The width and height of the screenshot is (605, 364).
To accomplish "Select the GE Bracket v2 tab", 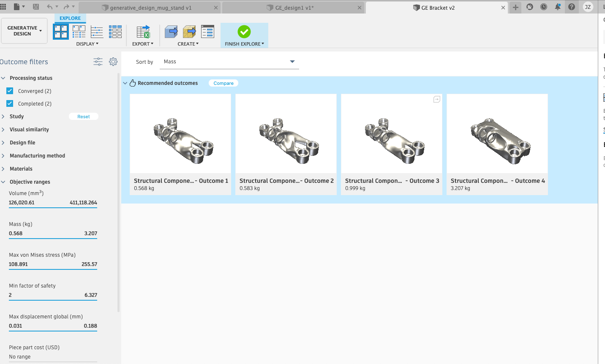I will point(437,8).
